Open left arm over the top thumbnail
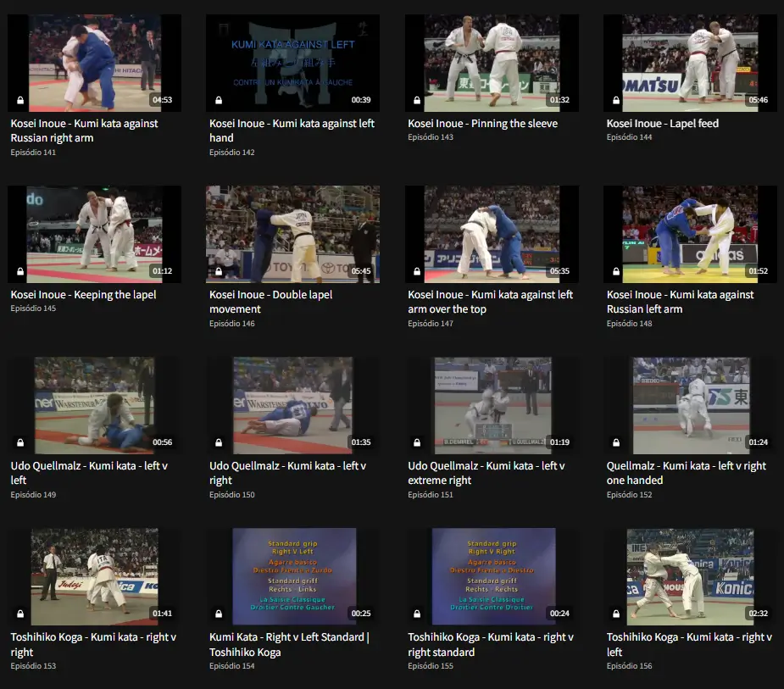Image resolution: width=784 pixels, height=689 pixels. (492, 234)
